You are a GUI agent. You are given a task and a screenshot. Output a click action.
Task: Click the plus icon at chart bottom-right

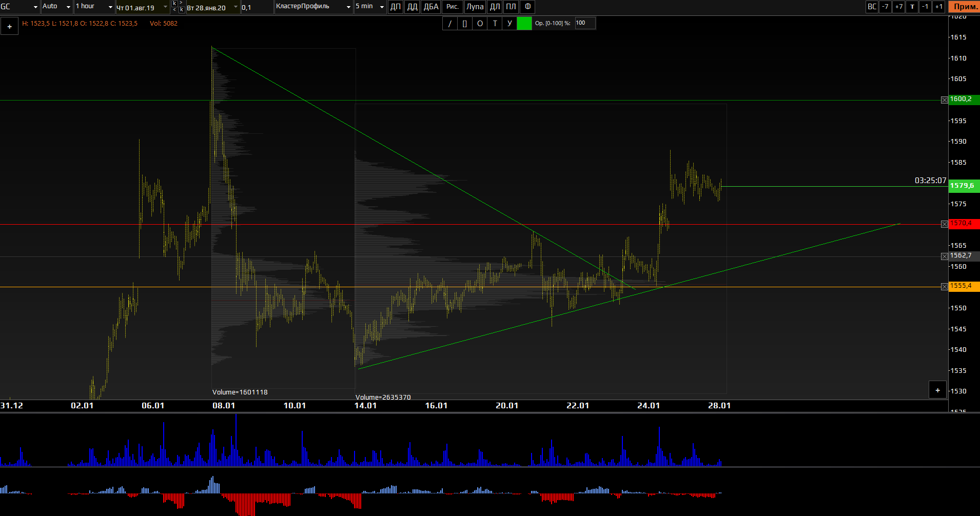click(x=937, y=390)
